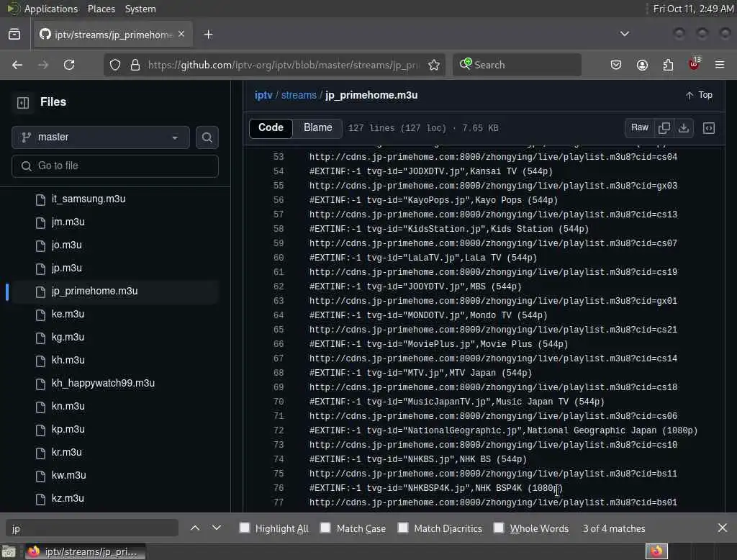
Task: Bookmark this page with the star icon
Action: pyautogui.click(x=434, y=65)
